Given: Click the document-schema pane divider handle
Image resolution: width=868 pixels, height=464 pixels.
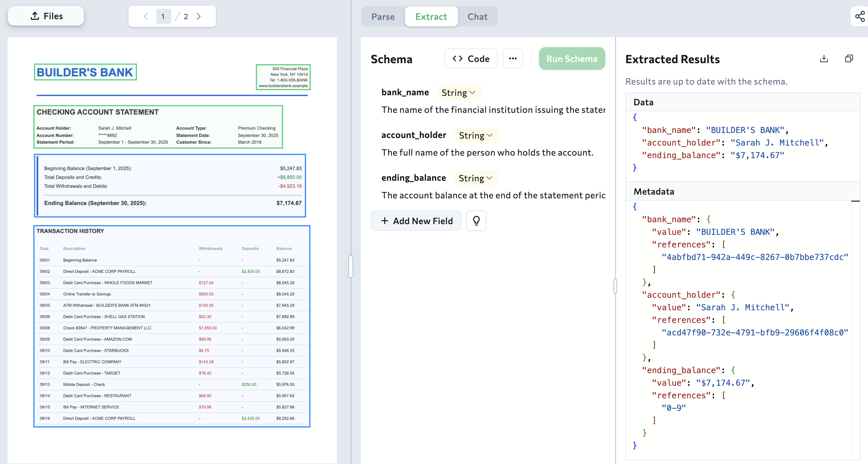Looking at the screenshot, I should pyautogui.click(x=350, y=266).
